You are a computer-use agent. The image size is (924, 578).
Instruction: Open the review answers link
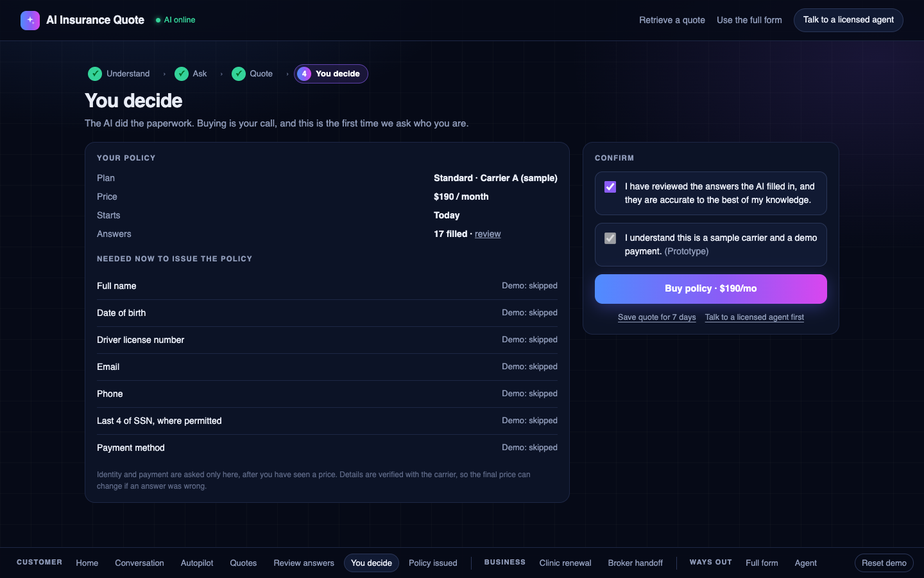tap(488, 234)
